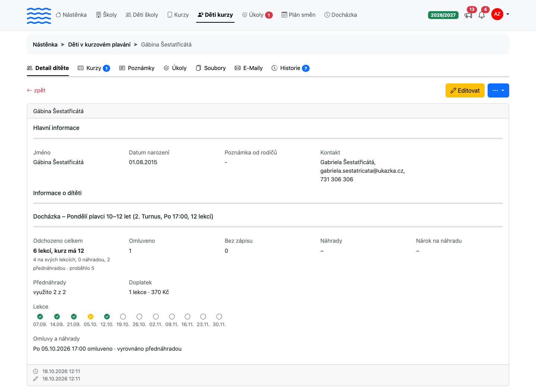
Task: Click the 2026/2027 school year badge
Action: coord(443,15)
